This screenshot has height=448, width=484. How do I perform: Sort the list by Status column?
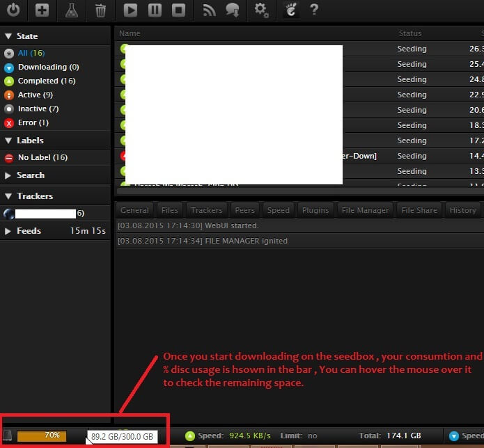pyautogui.click(x=410, y=33)
